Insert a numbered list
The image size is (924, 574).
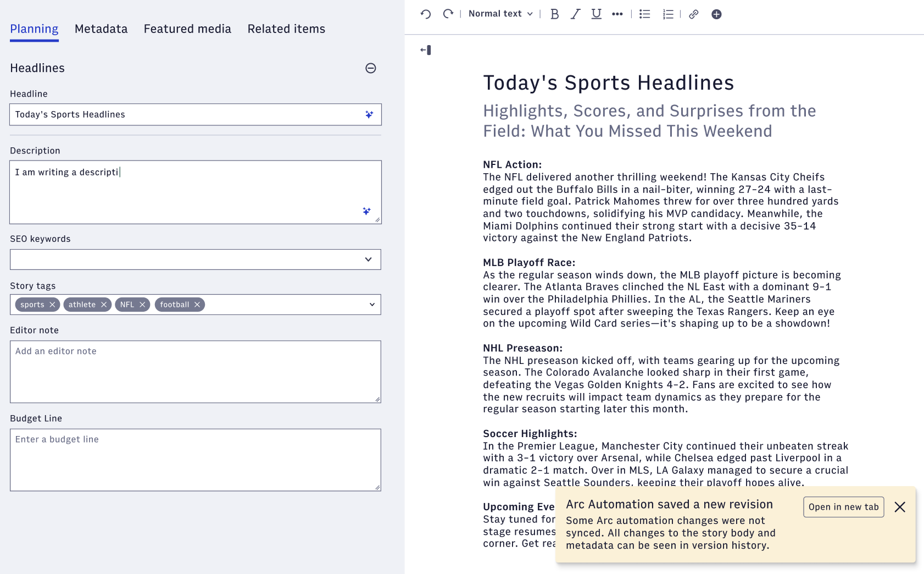click(668, 14)
